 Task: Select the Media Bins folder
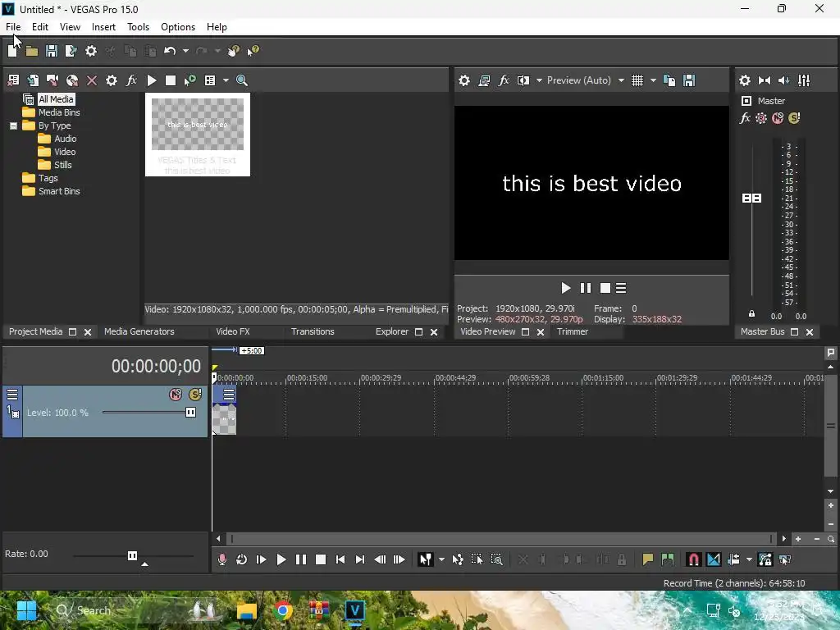[x=59, y=112]
